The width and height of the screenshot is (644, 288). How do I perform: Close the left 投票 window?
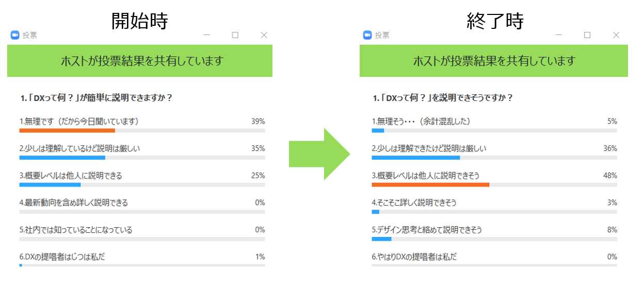pos(264,35)
